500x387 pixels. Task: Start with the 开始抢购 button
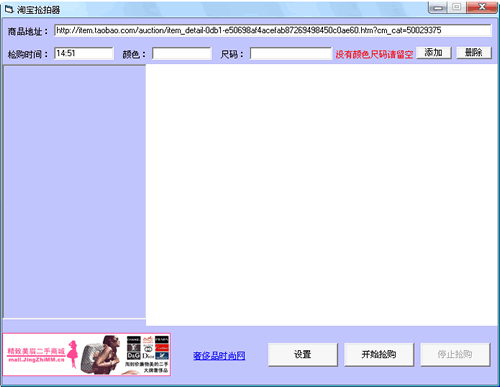379,354
